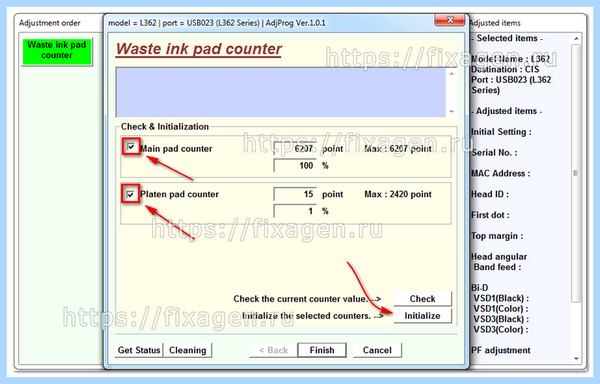The height and width of the screenshot is (384, 600).
Task: Cancel the waste ink pad dialog
Action: click(x=377, y=350)
